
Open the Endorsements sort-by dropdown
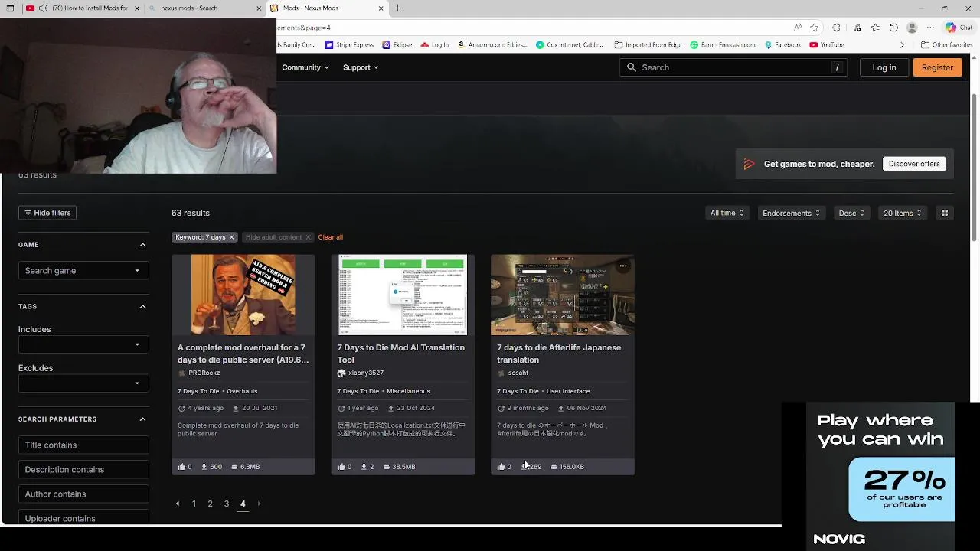792,213
